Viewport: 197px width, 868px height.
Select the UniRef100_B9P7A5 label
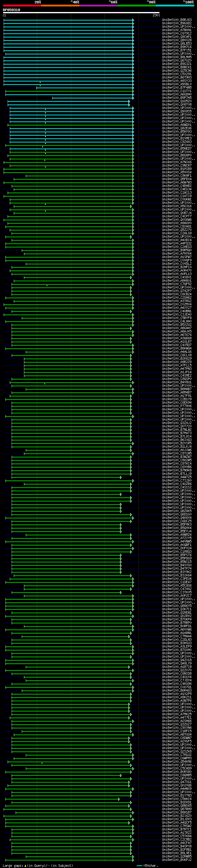pyautogui.click(x=177, y=98)
